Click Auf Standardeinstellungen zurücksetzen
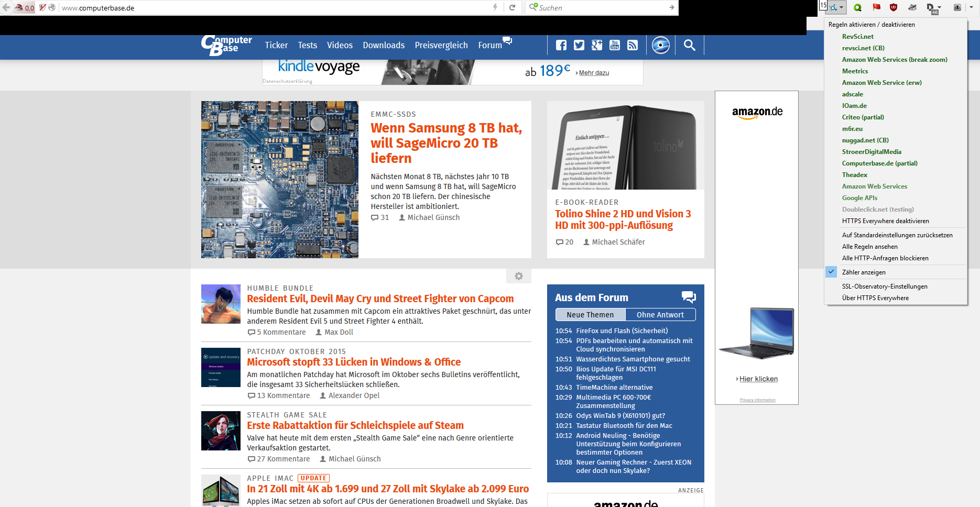 897,235
